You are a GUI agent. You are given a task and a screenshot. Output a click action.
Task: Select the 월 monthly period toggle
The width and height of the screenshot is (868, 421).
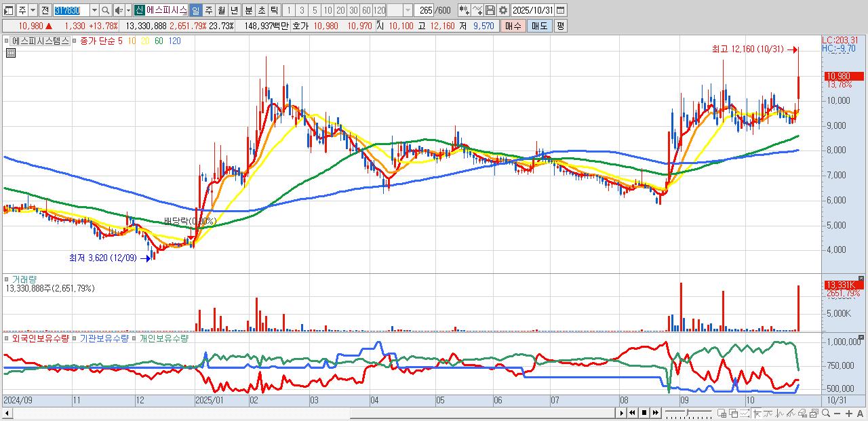click(221, 10)
